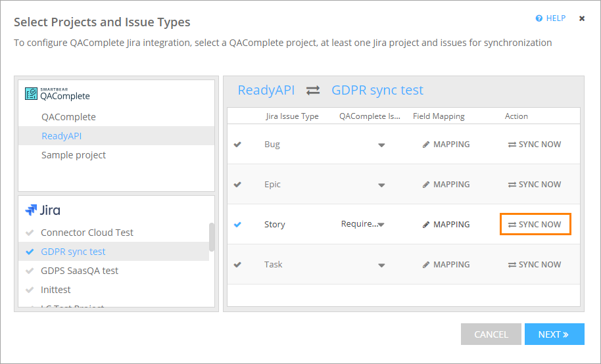Open the QAComplete issue dropdown for Bug
Viewport: 601px width, 364px height.
coord(381,145)
